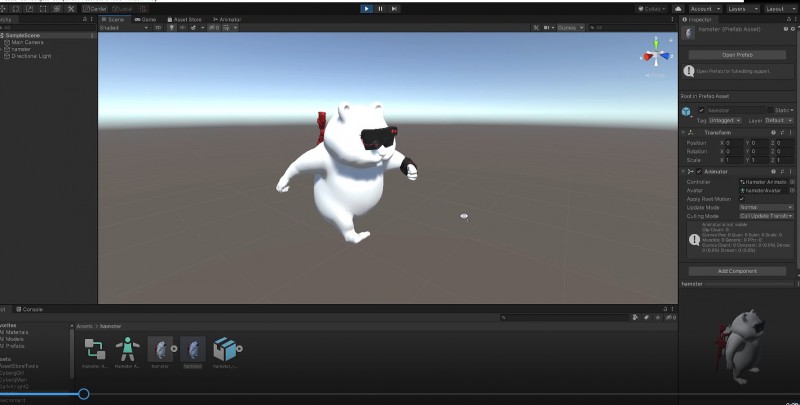Open the Update Mode Normal dropdown
The height and width of the screenshot is (405, 800).
[766, 208]
